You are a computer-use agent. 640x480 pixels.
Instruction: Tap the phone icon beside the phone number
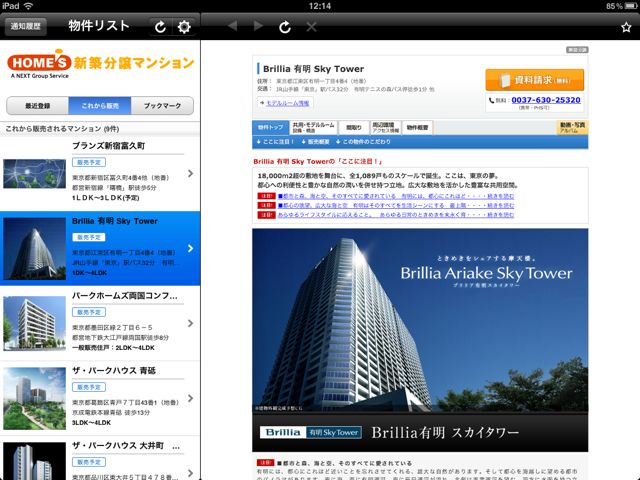[491, 100]
